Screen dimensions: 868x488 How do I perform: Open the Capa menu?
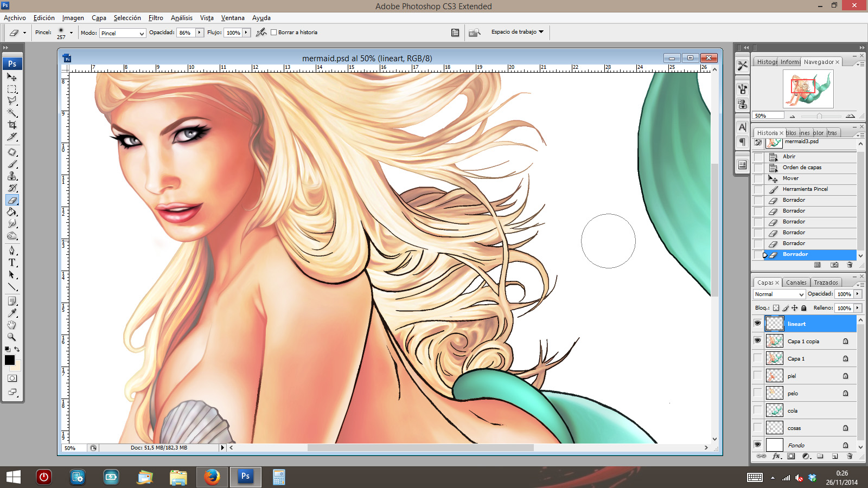[99, 18]
